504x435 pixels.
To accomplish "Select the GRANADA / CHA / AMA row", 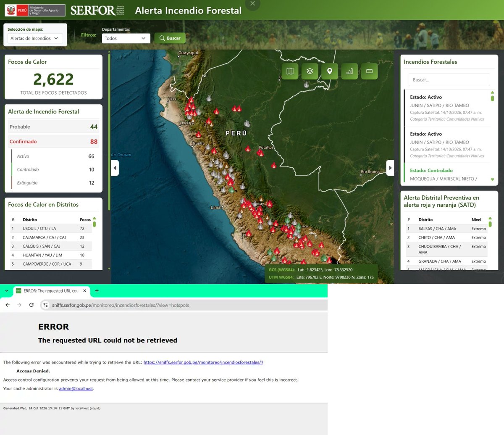I will coord(447,261).
